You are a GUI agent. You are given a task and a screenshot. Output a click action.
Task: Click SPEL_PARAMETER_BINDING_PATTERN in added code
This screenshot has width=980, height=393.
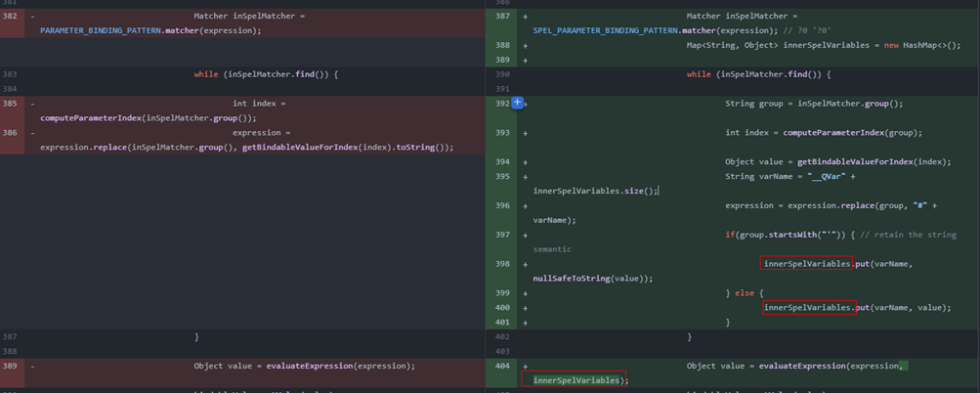[x=606, y=30]
